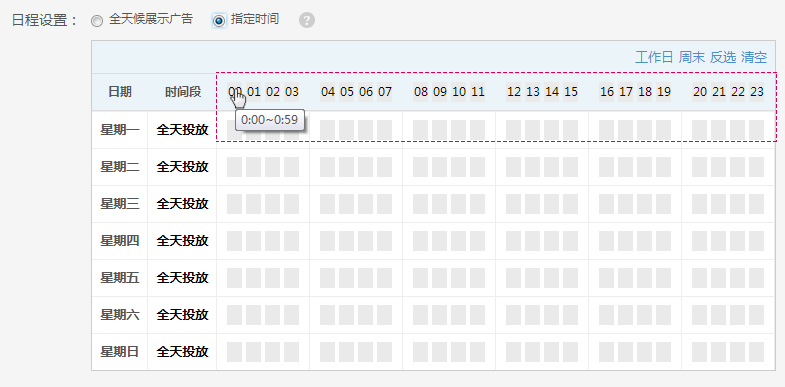Toggle the 星期六 cell for hour 16
785x387 pixels.
(x=607, y=315)
